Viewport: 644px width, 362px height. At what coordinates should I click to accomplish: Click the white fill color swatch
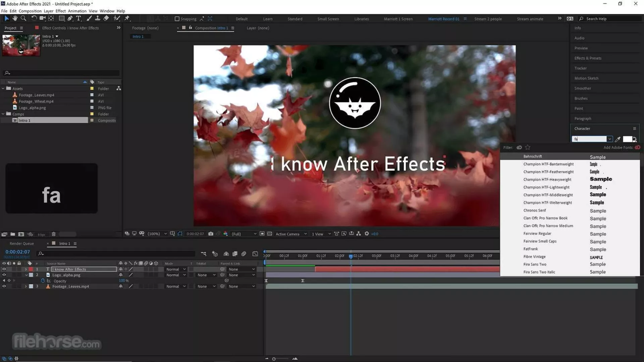click(x=627, y=139)
